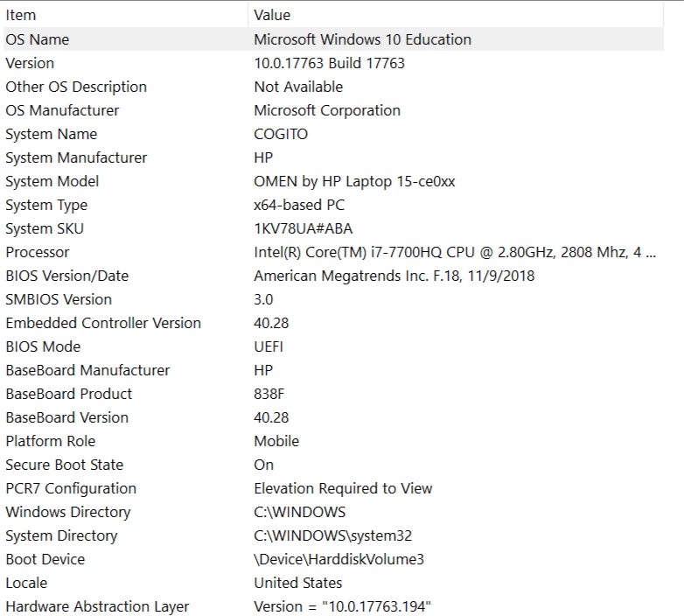Click the UEFI value
The width and height of the screenshot is (684, 616).
(x=269, y=346)
